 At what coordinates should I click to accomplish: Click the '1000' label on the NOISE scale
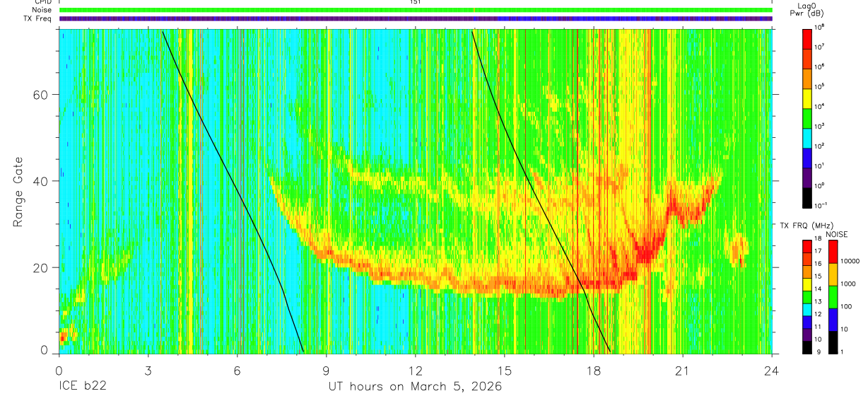click(850, 284)
